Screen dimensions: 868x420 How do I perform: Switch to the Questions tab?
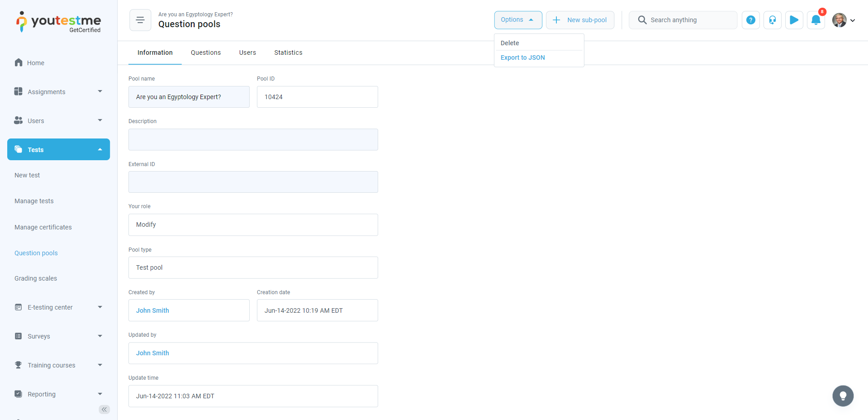click(206, 52)
